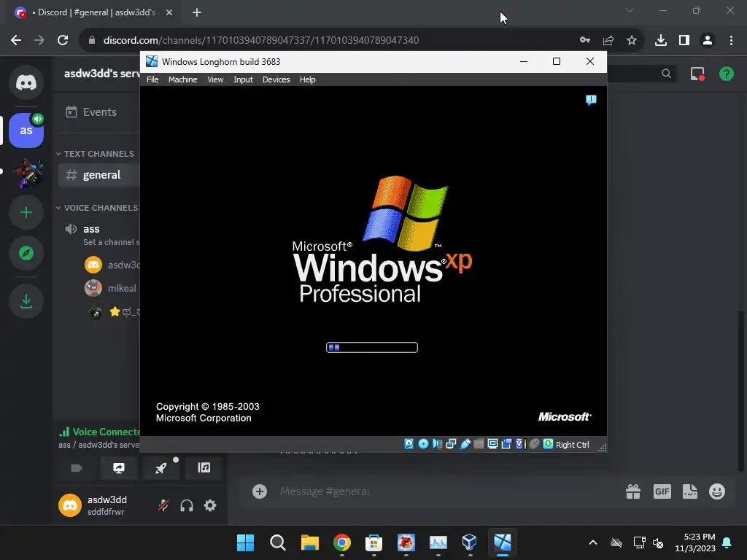This screenshot has height=560, width=747.
Task: Send a gift via gift icon
Action: [x=633, y=491]
